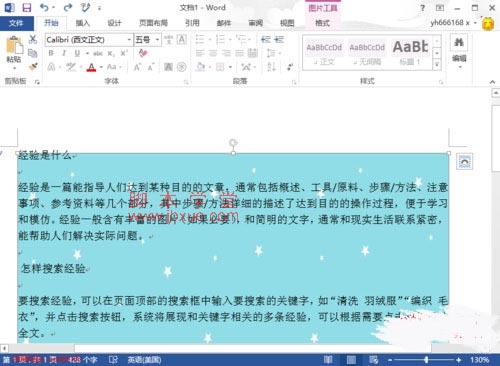Redo the last action
Viewport: 500px width, 366px height.
tap(68, 7)
